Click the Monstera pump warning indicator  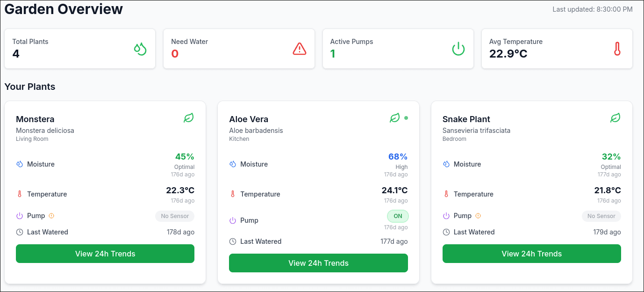[52, 216]
